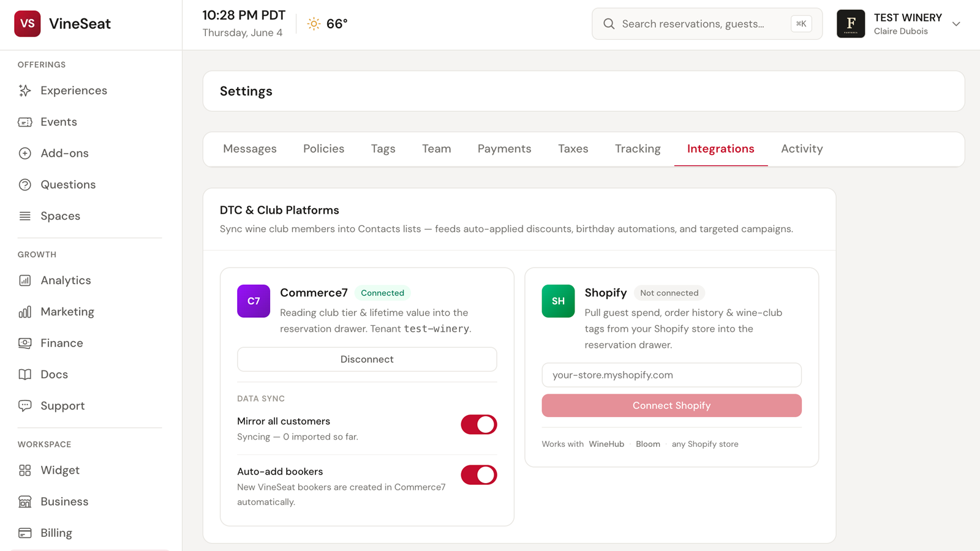Click the Connect Shopify button
This screenshot has width=980, height=551.
pyautogui.click(x=671, y=405)
